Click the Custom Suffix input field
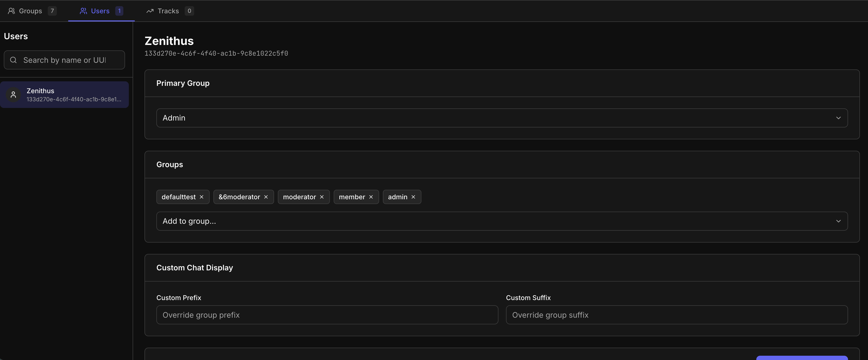Image resolution: width=868 pixels, height=360 pixels. (x=677, y=315)
